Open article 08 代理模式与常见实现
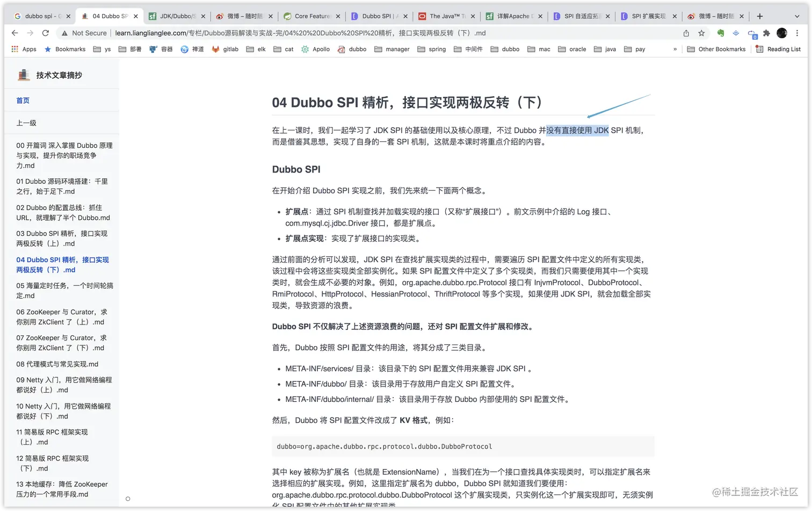 (x=57, y=364)
